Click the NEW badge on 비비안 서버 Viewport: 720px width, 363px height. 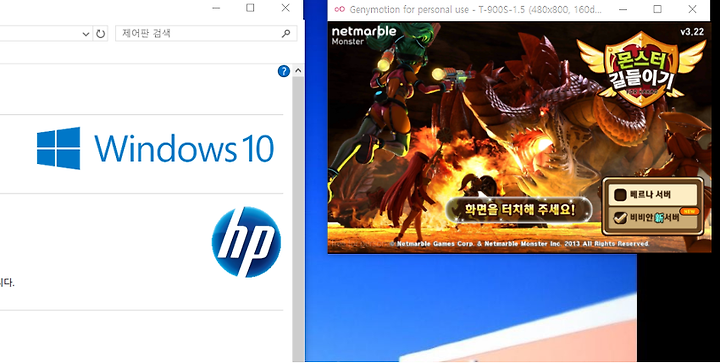pos(689,212)
